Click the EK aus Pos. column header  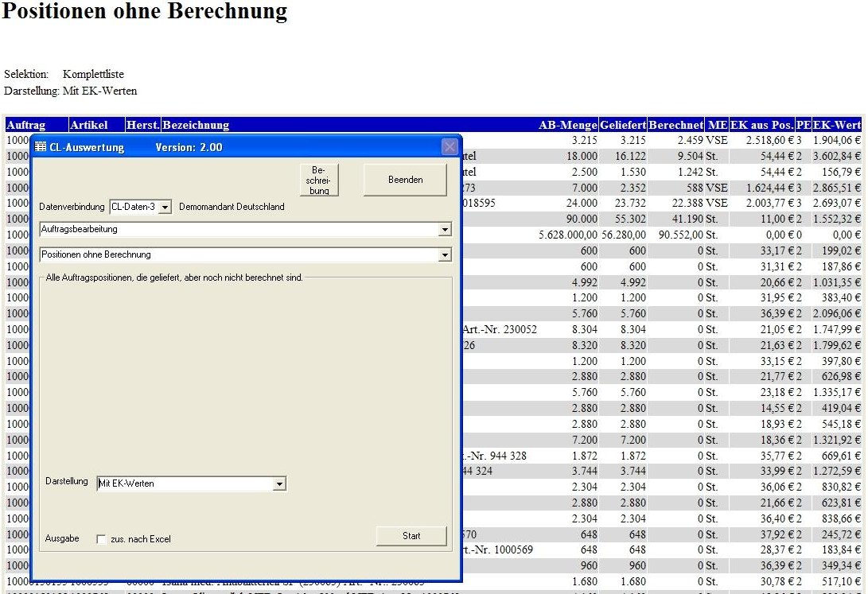click(761, 125)
